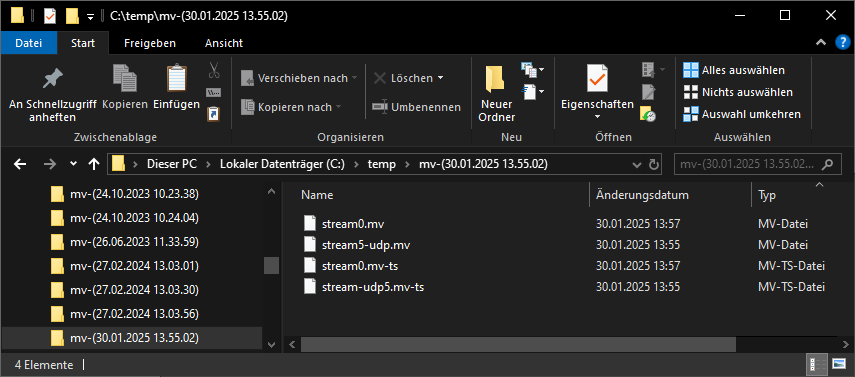Click Paste shortcut icon in clipboard group
Image resolution: width=855 pixels, height=377 pixels.
[213, 113]
